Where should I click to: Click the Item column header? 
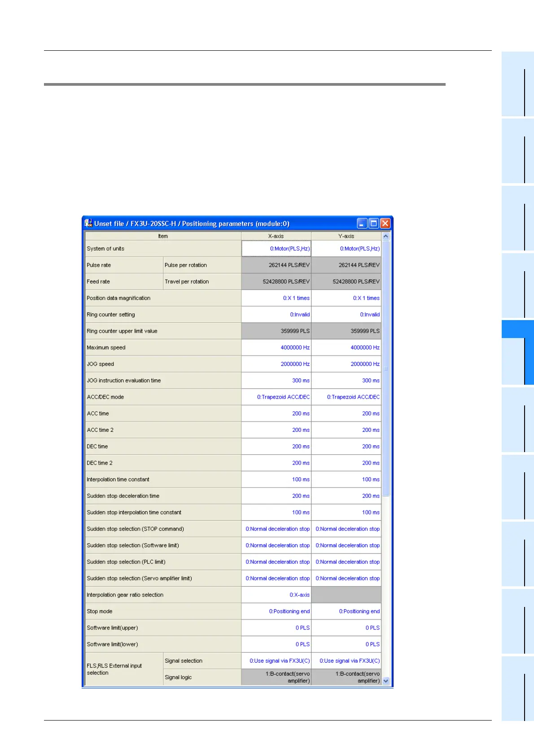pos(163,236)
